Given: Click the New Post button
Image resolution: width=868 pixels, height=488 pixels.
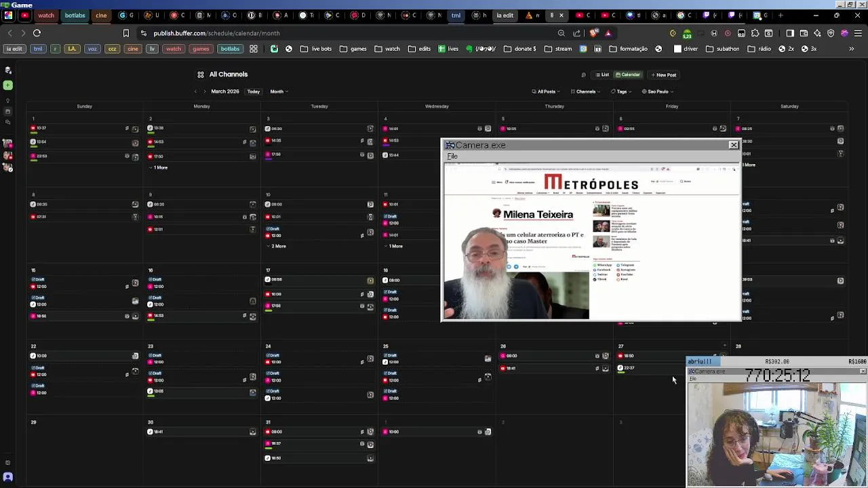Looking at the screenshot, I should tap(663, 75).
